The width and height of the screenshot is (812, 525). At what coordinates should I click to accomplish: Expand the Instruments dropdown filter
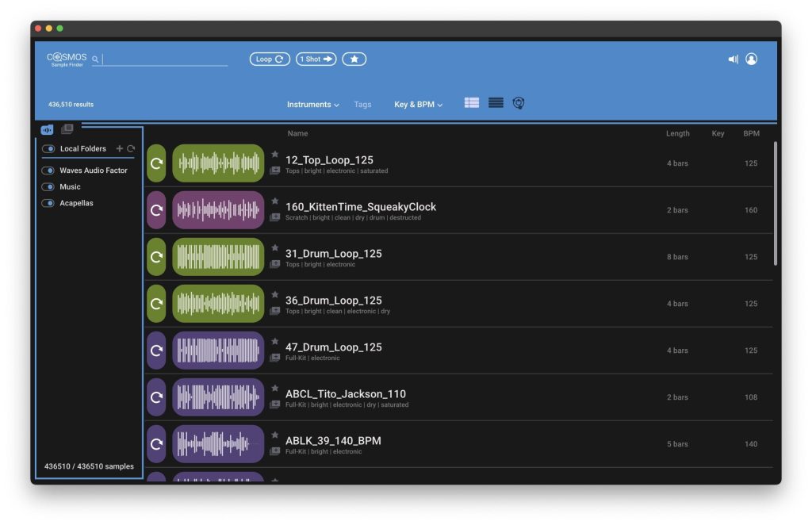[x=312, y=105]
